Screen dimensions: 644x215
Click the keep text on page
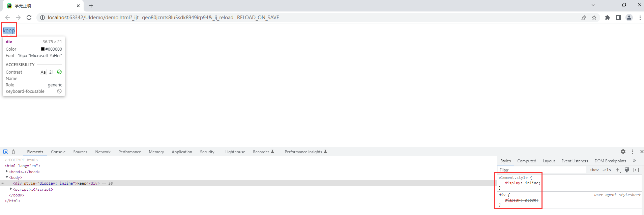click(x=9, y=30)
